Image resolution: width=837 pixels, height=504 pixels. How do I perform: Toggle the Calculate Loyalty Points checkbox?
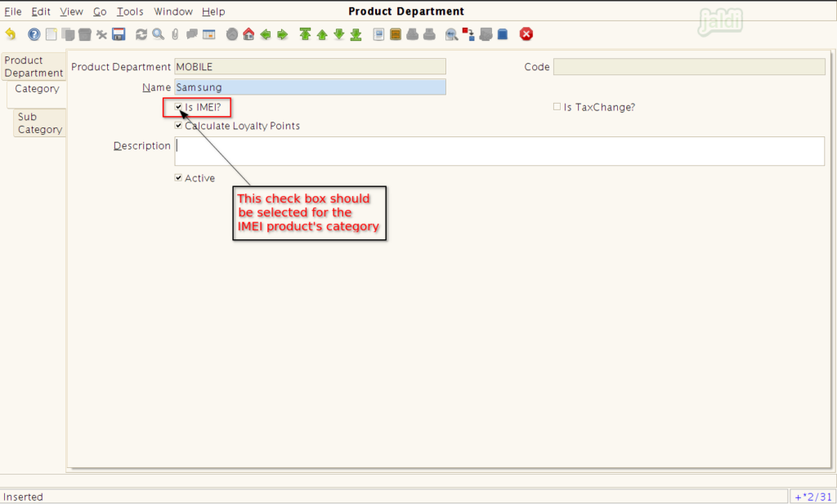click(178, 125)
